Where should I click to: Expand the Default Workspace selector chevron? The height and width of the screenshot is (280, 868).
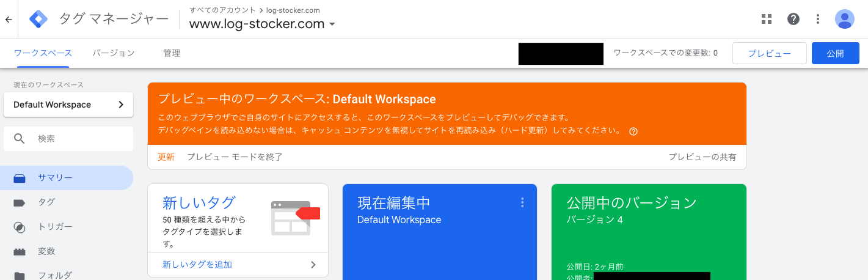pos(121,105)
